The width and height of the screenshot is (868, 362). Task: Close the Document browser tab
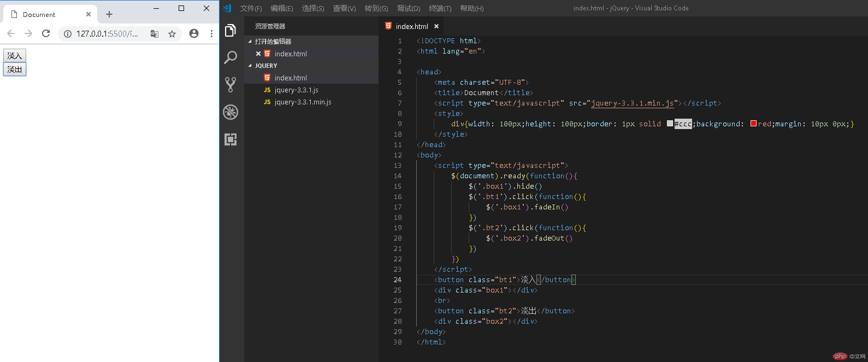pyautogui.click(x=88, y=14)
